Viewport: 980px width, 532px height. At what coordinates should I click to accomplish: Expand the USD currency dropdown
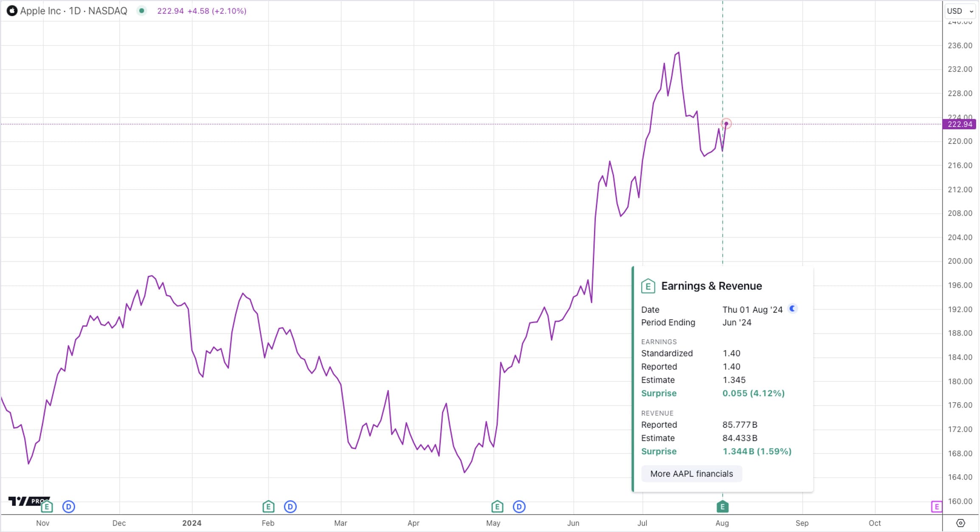[960, 11]
